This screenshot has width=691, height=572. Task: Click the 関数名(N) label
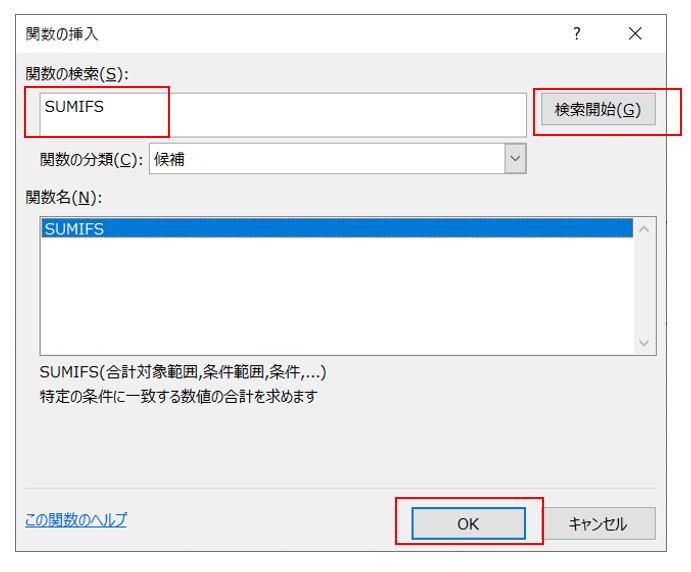tap(64, 197)
